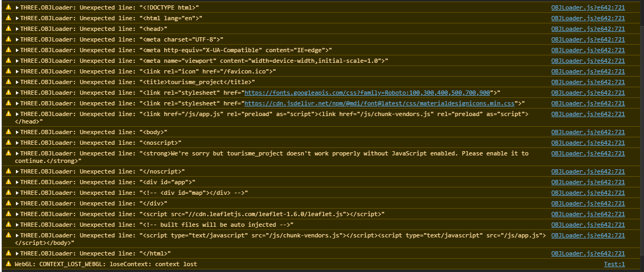
Task: Click warning icon on the closing "</html>" line
Action: [x=8, y=253]
